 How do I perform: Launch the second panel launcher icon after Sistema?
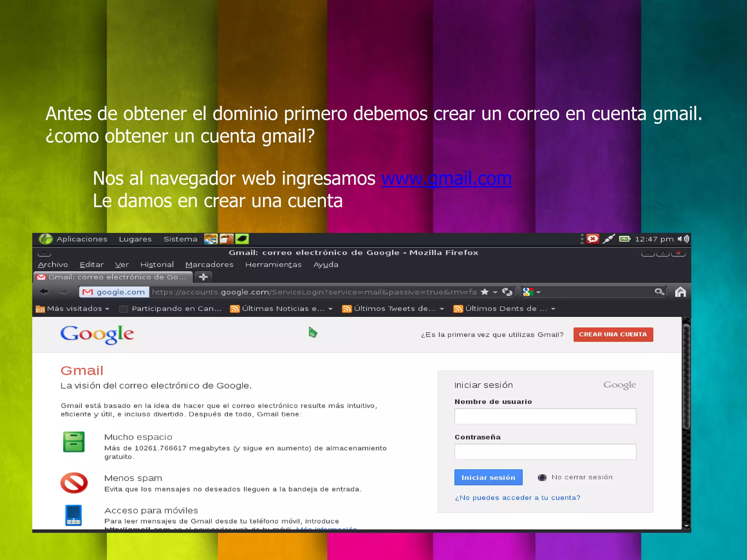[x=226, y=239]
